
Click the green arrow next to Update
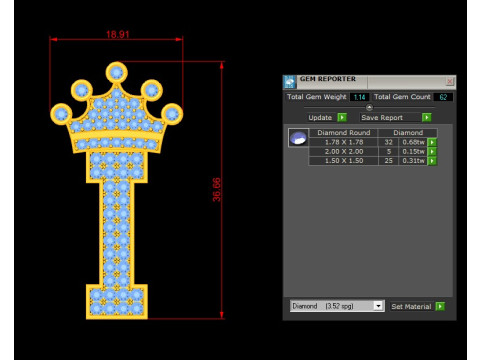pyautogui.click(x=342, y=118)
